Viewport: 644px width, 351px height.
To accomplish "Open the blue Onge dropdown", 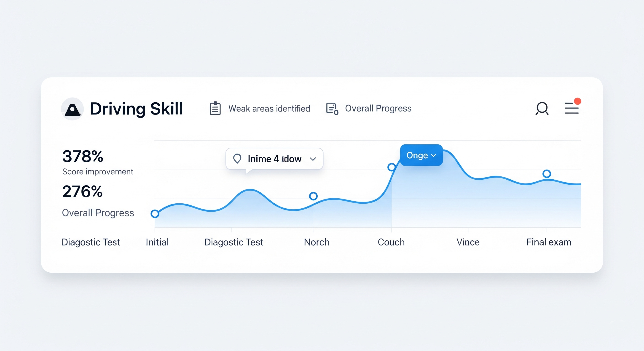I will (421, 155).
